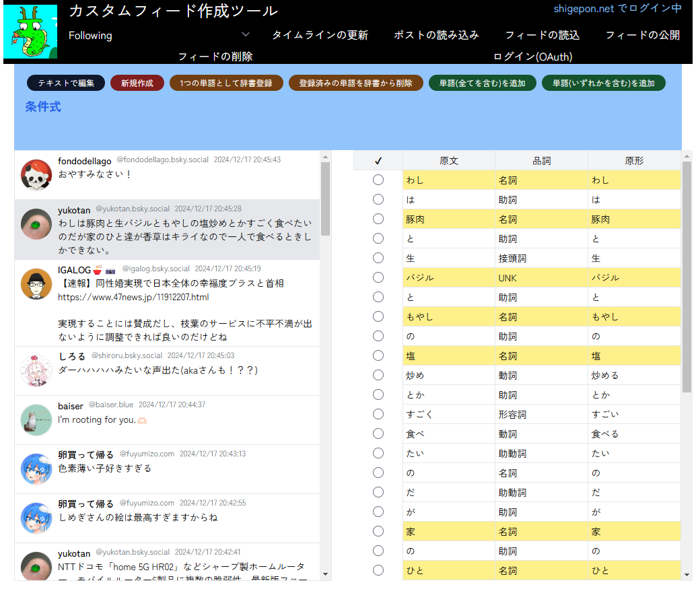This screenshot has width=700, height=589.
Task: Click タイムラインの更新 menu item
Action: (320, 35)
